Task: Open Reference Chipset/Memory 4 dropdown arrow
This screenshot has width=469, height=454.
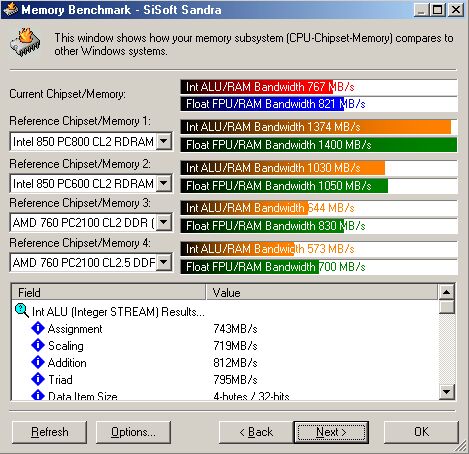Action: (x=164, y=262)
